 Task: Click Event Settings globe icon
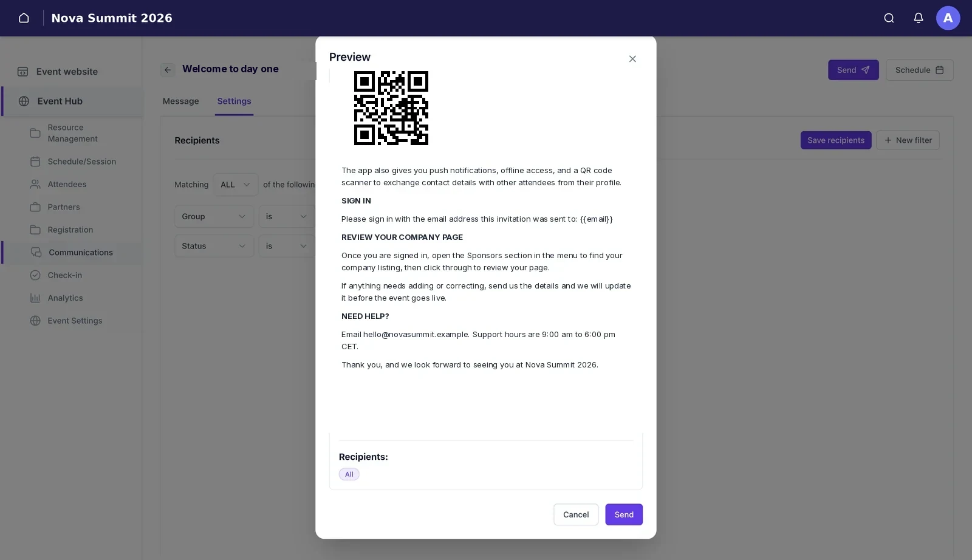coord(35,321)
